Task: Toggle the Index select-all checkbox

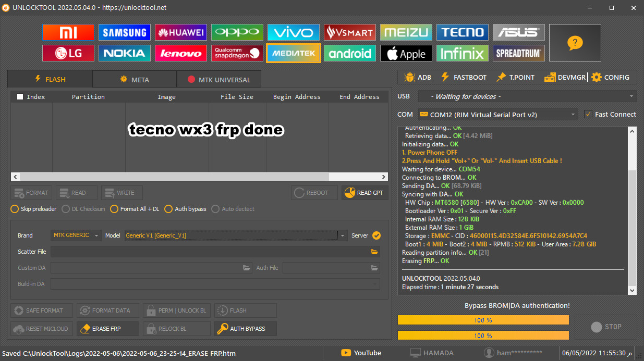Action: pos(20,96)
